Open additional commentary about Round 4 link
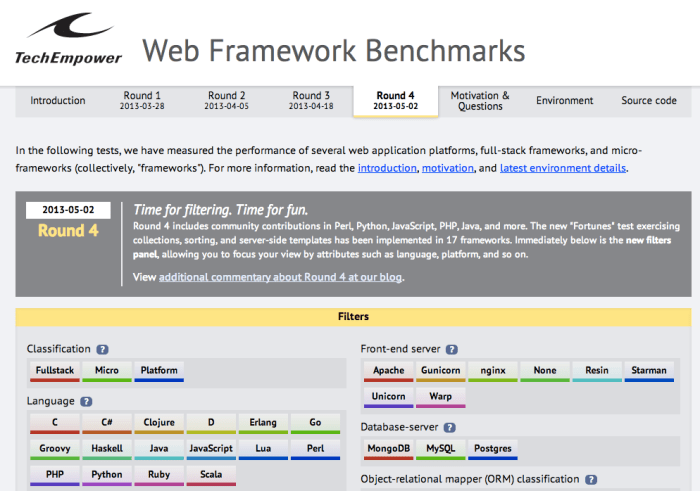This screenshot has width=700, height=491. (x=280, y=277)
